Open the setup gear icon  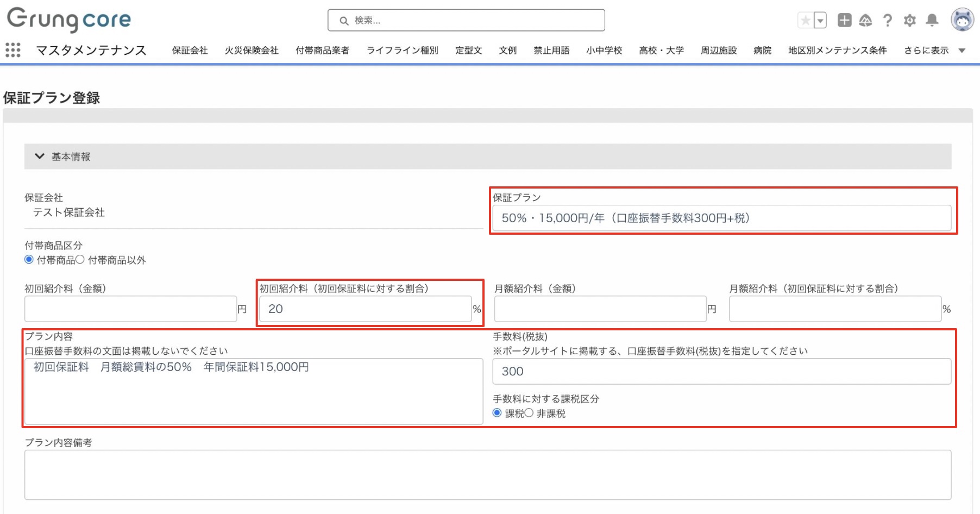tap(909, 21)
